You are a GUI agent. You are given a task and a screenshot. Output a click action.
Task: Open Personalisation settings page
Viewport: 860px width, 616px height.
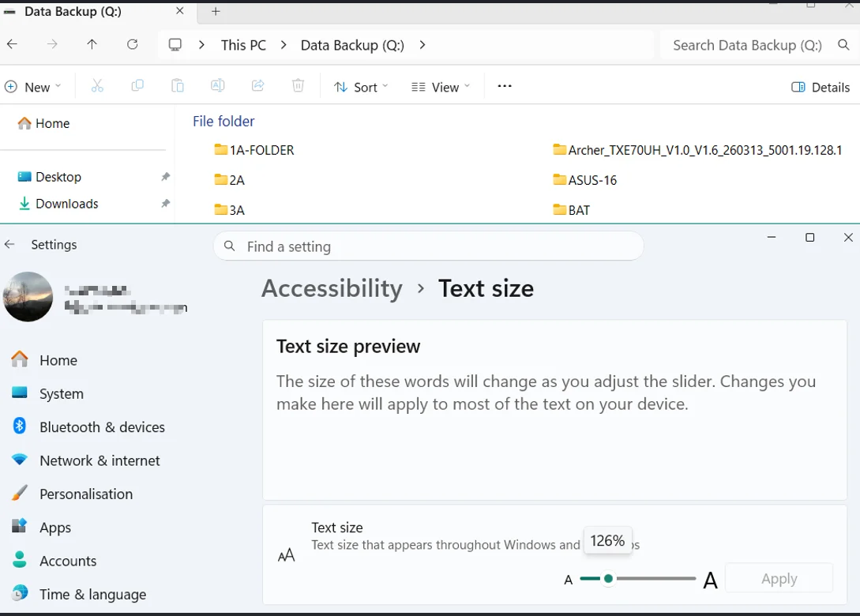(x=85, y=494)
